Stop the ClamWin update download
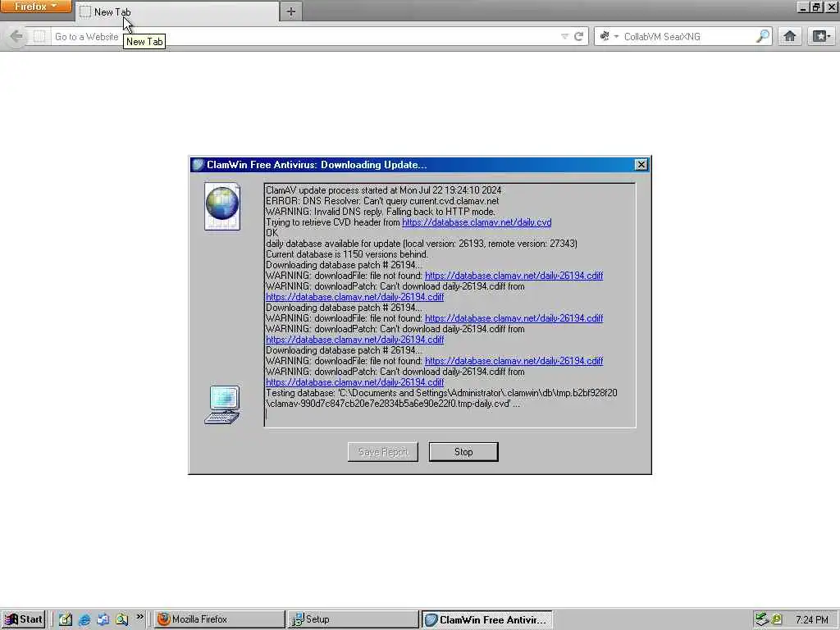Screen dimensions: 840x630 coord(463,452)
